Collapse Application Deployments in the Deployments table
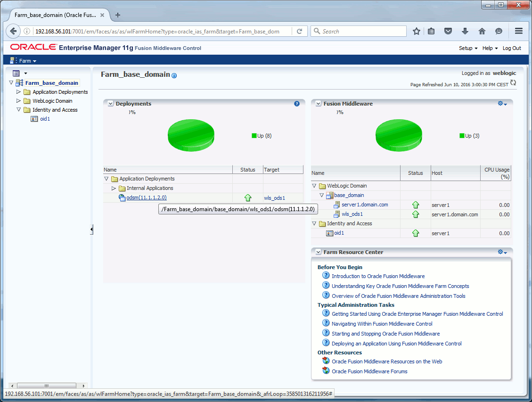 tap(106, 179)
